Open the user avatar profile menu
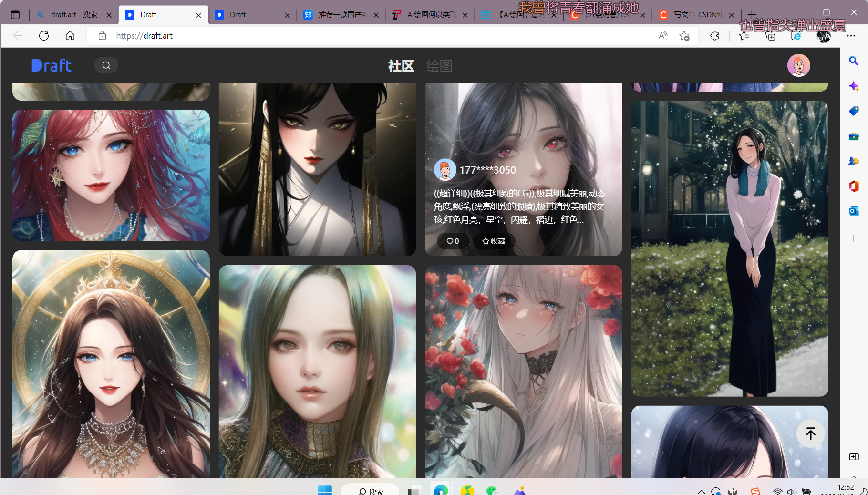868x495 pixels. pos(798,65)
